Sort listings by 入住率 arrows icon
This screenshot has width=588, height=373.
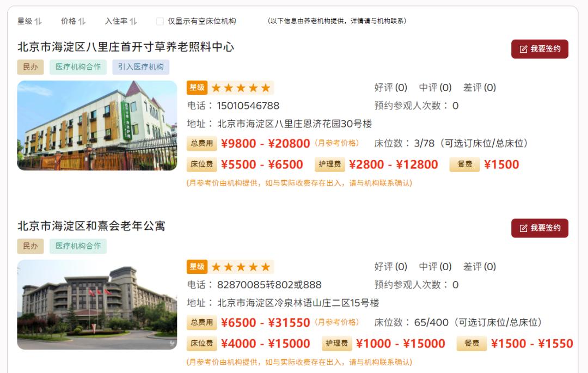click(133, 21)
